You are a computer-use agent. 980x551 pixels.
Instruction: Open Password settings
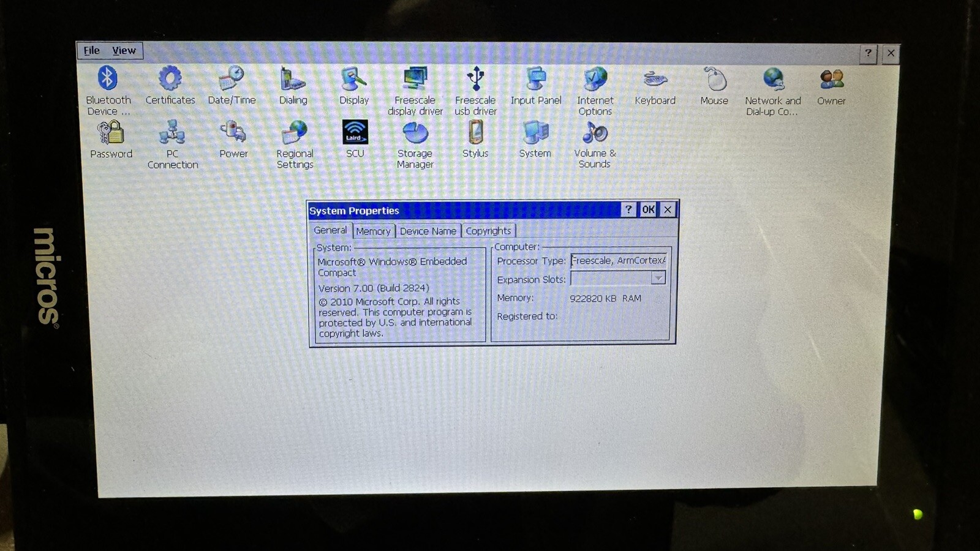111,140
